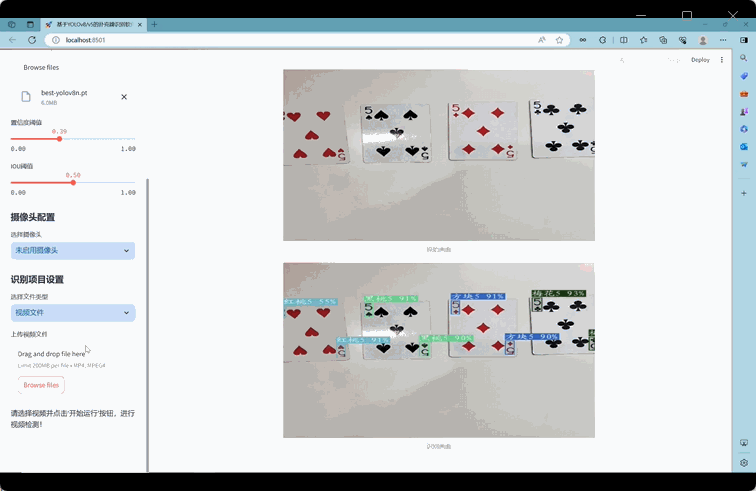Click Browse files for video upload
Image resolution: width=756 pixels, height=491 pixels.
(41, 385)
